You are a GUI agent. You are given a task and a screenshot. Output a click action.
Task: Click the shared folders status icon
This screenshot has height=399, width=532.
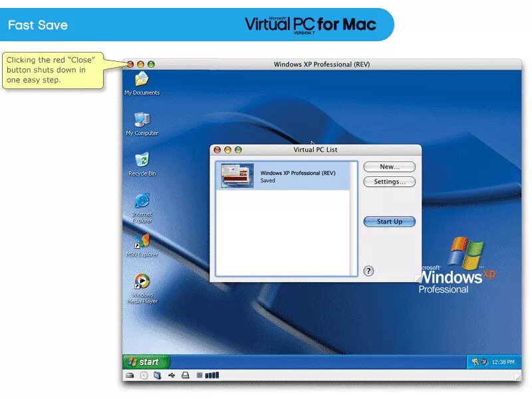[x=158, y=375]
